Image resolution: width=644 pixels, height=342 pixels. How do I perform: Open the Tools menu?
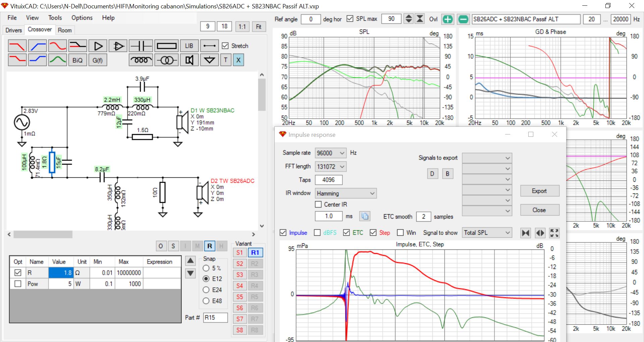(55, 18)
